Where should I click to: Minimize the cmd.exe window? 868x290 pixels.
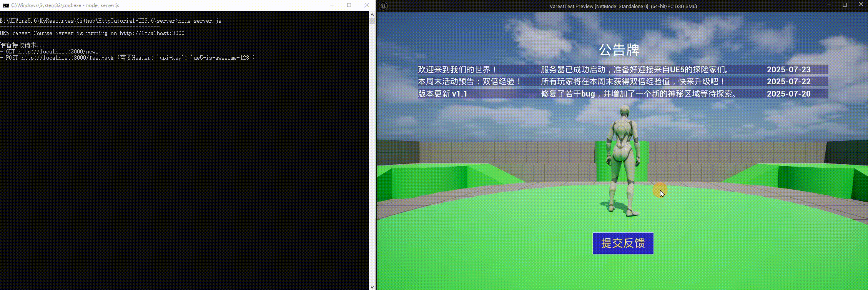(x=332, y=5)
